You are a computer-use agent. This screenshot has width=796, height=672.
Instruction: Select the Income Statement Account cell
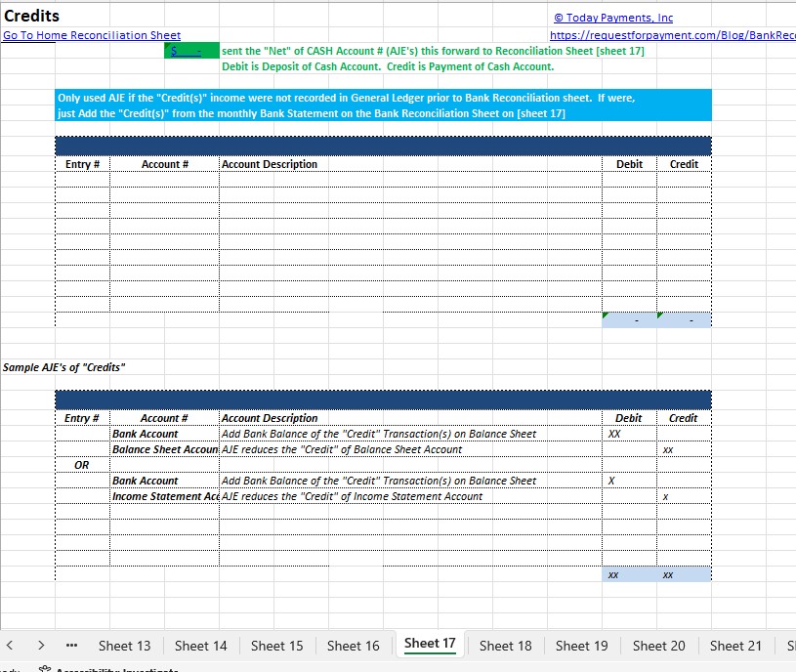(164, 496)
